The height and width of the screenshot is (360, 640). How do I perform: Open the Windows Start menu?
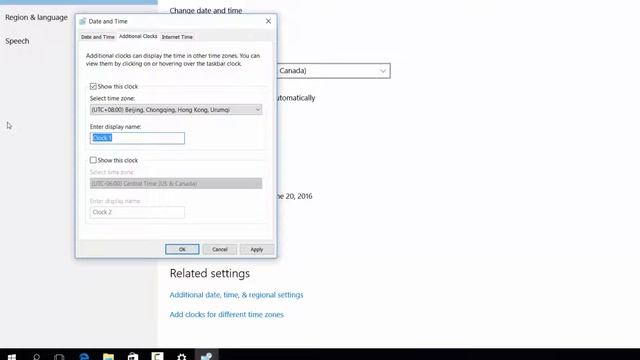pos(12,357)
